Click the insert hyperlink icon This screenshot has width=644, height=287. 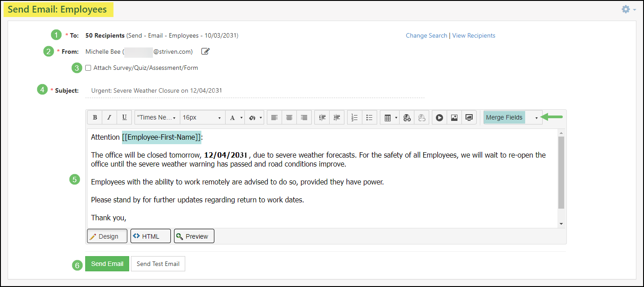tap(407, 117)
